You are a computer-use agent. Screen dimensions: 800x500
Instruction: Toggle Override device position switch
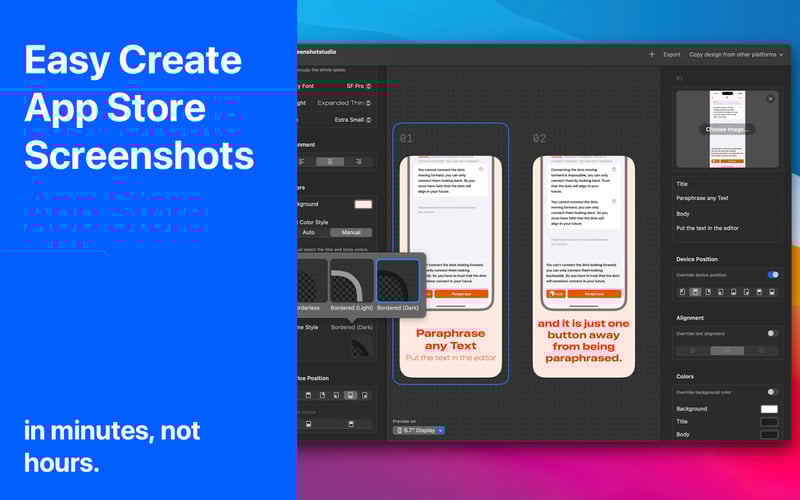point(772,274)
